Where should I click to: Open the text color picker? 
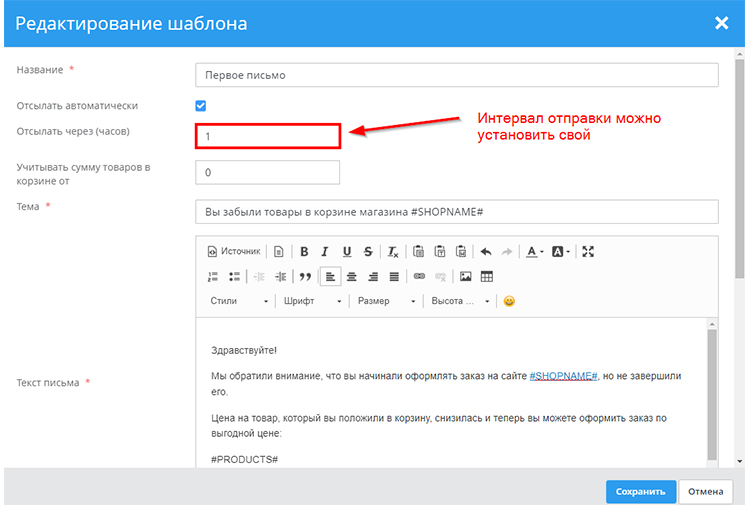pyautogui.click(x=535, y=252)
